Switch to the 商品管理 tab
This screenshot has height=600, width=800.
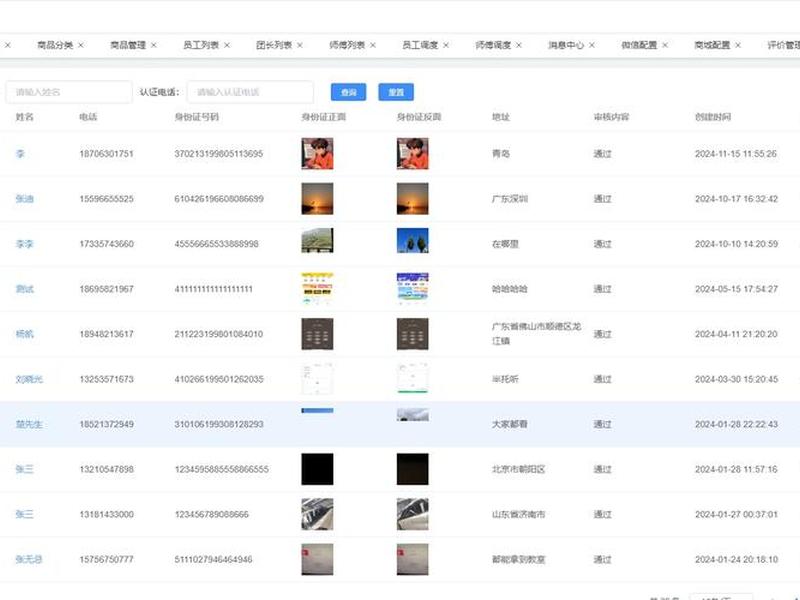[128, 45]
